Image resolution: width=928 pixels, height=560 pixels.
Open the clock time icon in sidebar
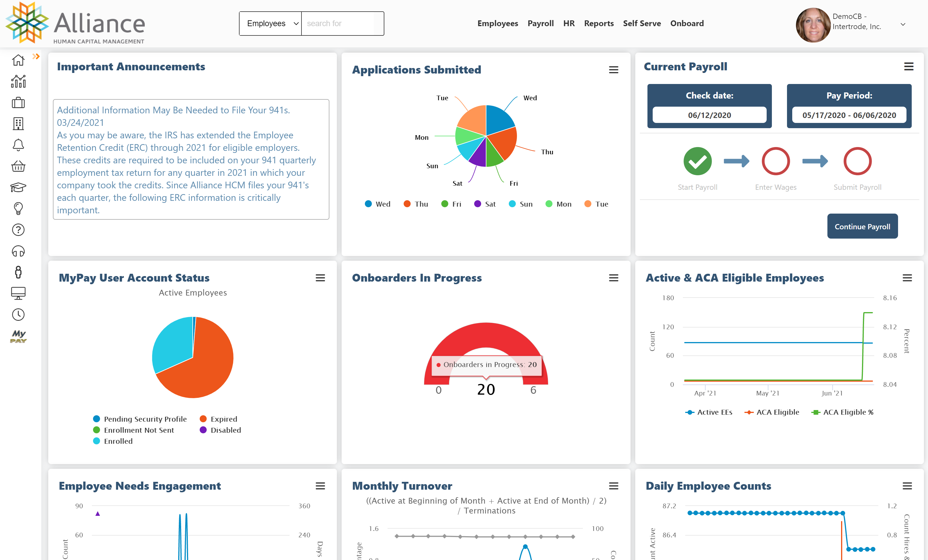(x=18, y=315)
